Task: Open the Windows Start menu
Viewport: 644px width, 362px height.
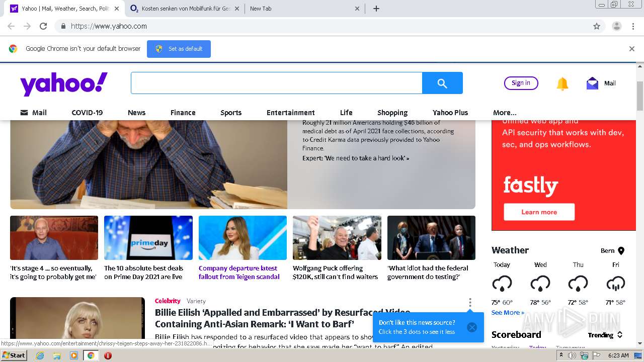Action: click(14, 355)
